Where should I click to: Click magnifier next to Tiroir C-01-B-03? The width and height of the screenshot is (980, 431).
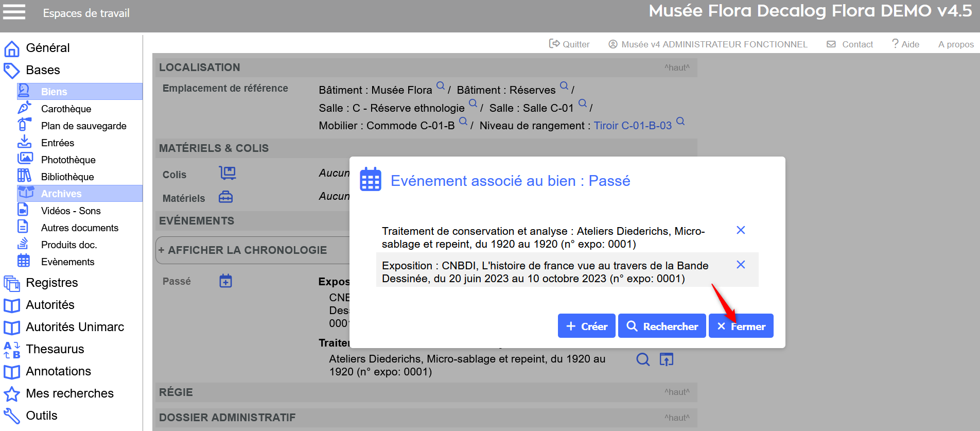point(680,122)
